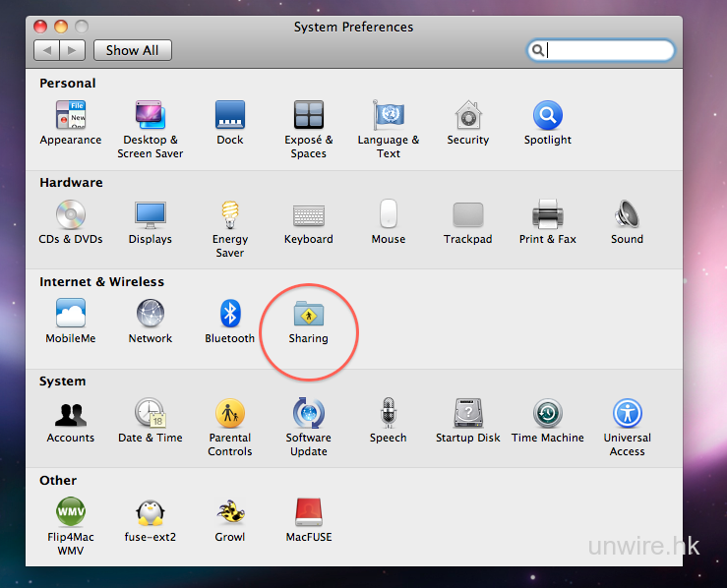Open the Security preference pane
The width and height of the screenshot is (727, 588).
coord(467,116)
